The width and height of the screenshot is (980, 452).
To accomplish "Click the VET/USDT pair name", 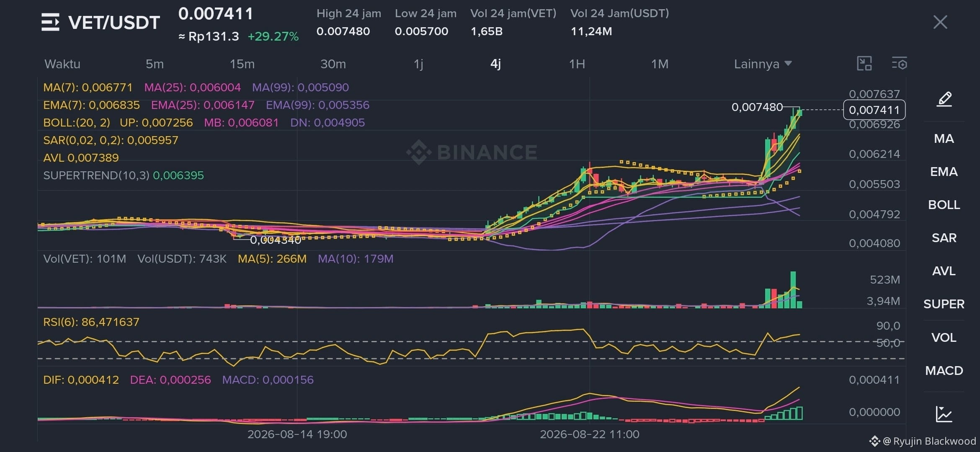I will [x=114, y=23].
